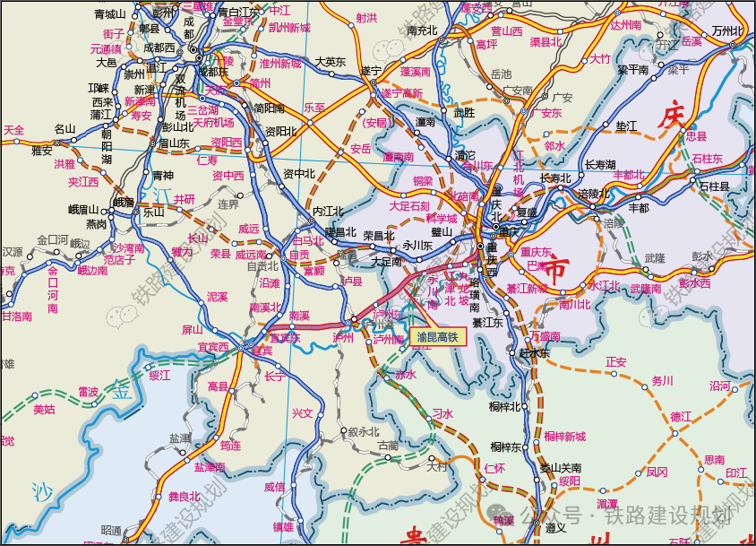This screenshot has height=546, width=756.
Task: Click the 万州北 station marker
Action: pyautogui.click(x=733, y=43)
